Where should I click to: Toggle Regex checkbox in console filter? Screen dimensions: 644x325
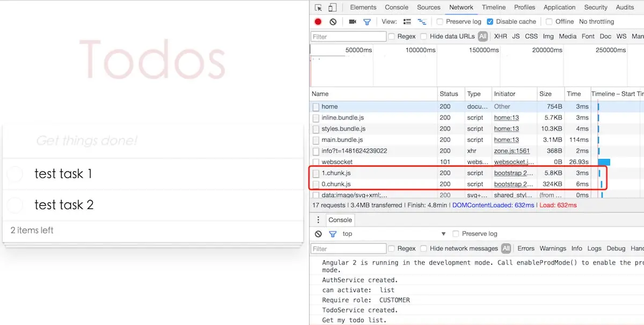pyautogui.click(x=392, y=249)
